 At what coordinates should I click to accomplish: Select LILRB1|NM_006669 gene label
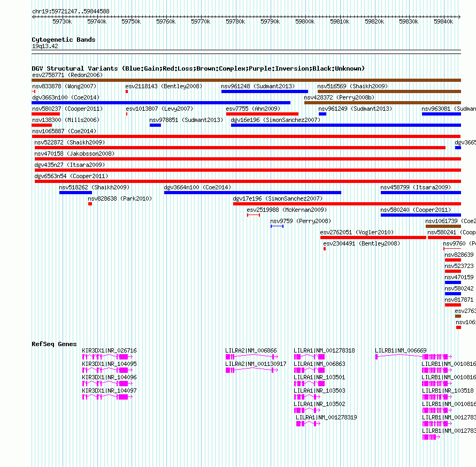coord(401,350)
